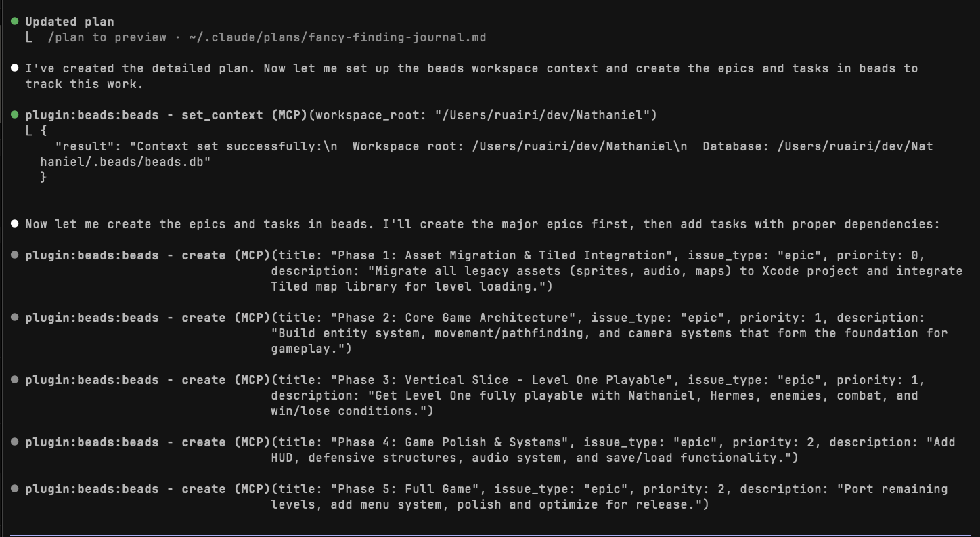980x537 pixels.
Task: Expand the Updated plan sub-line connector
Action: pyautogui.click(x=28, y=37)
